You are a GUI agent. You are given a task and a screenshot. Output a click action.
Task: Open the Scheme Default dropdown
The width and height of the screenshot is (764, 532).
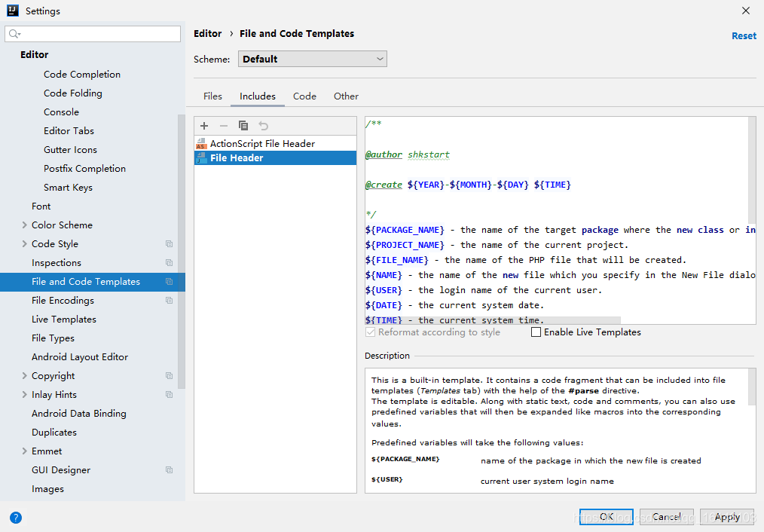pyautogui.click(x=313, y=59)
